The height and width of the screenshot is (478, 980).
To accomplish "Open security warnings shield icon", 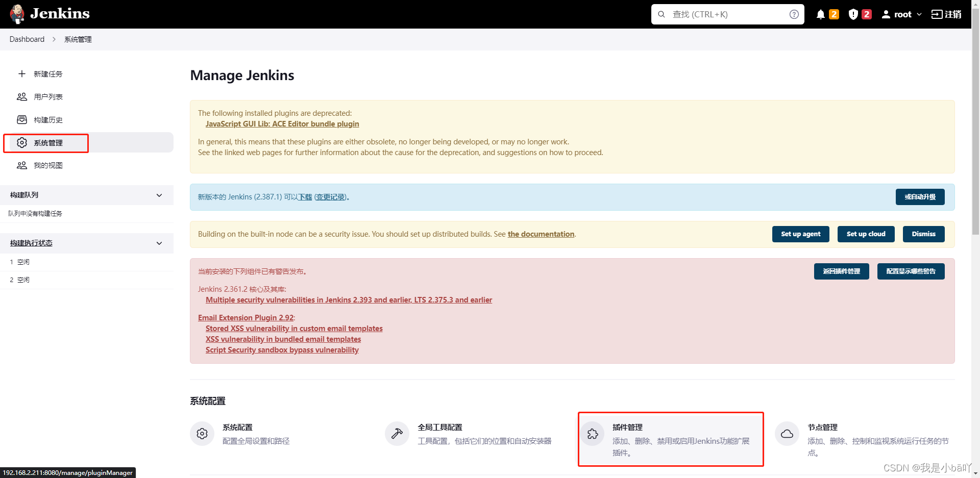I will click(x=853, y=14).
